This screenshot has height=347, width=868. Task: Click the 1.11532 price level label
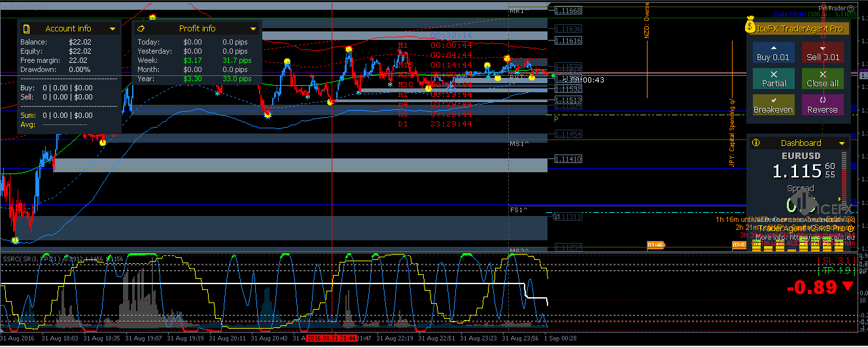coord(568,88)
